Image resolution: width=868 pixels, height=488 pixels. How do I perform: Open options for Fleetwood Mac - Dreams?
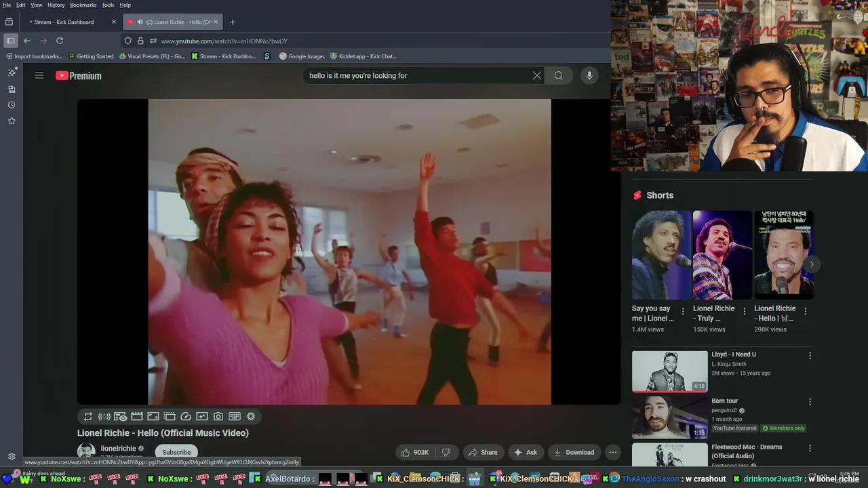click(810, 448)
